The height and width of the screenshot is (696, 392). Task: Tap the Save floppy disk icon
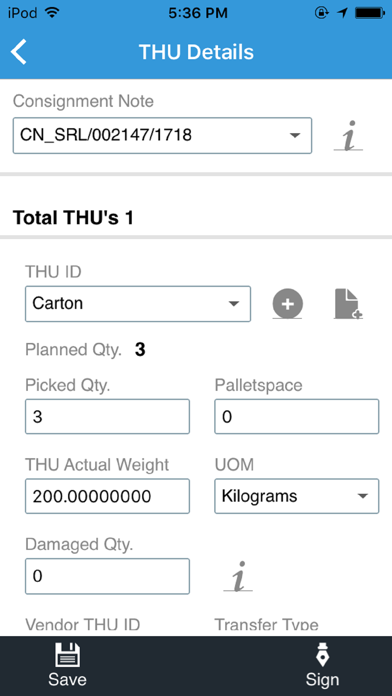pyautogui.click(x=67, y=655)
